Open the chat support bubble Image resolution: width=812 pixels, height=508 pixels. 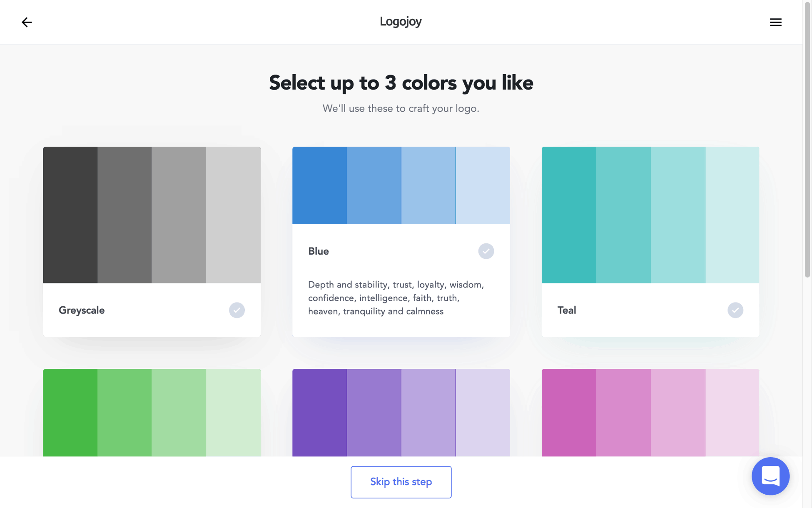coord(770,476)
